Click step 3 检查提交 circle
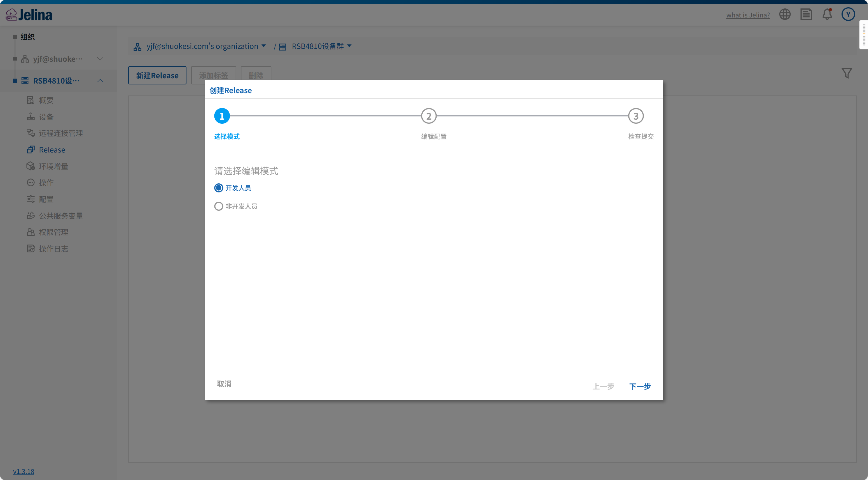 (636, 116)
